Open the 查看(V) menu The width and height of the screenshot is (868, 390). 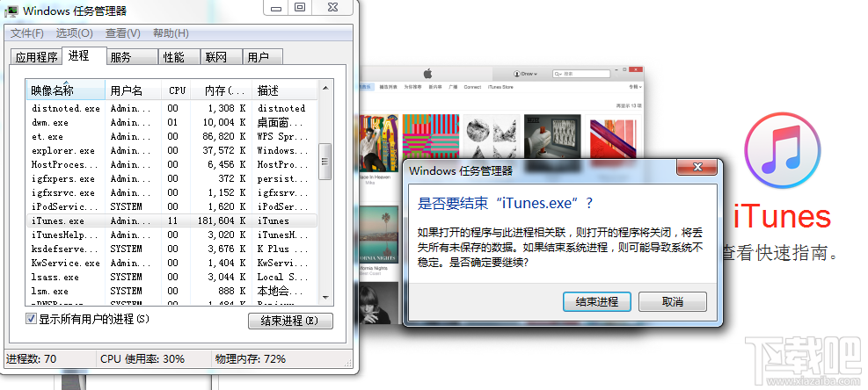123,33
